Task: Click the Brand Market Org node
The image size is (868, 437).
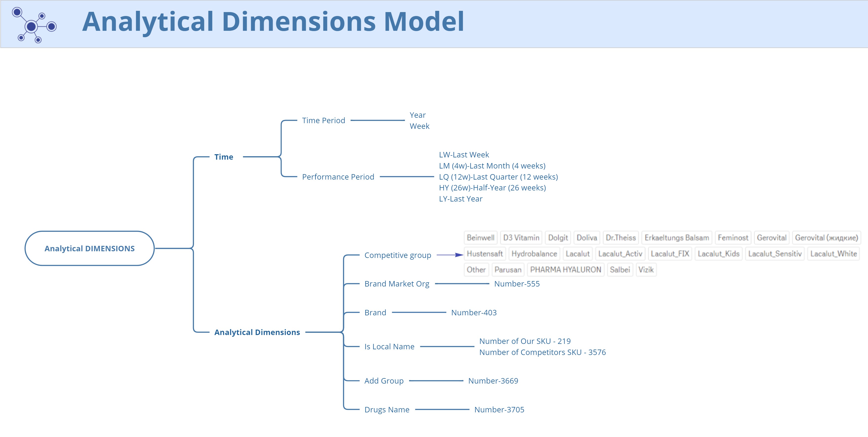Action: (x=397, y=284)
